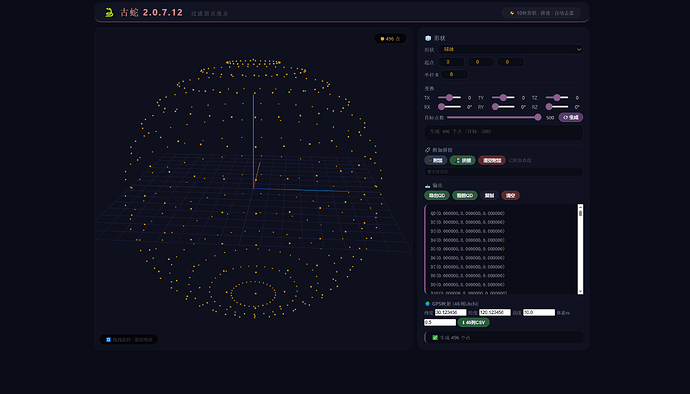Click the globe icon next to GPS mapping
690x394 pixels.
pyautogui.click(x=427, y=304)
